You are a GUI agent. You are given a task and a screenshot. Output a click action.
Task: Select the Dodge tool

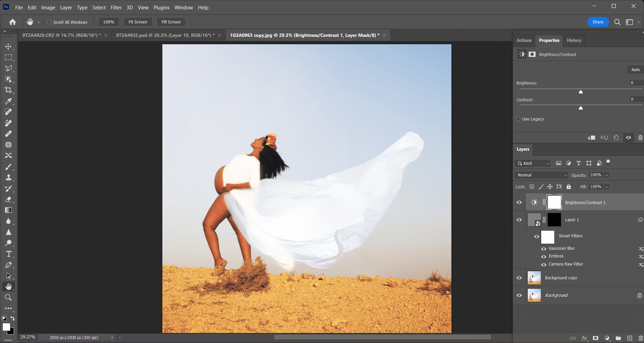tap(8, 243)
